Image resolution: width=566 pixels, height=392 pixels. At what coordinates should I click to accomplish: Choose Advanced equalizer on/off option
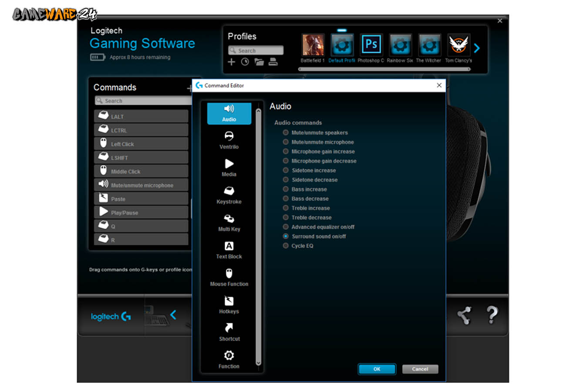286,227
